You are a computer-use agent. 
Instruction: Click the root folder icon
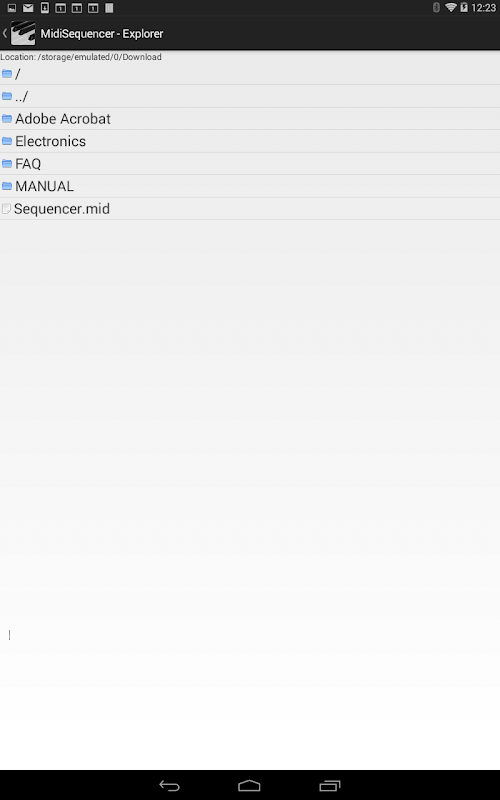point(7,74)
